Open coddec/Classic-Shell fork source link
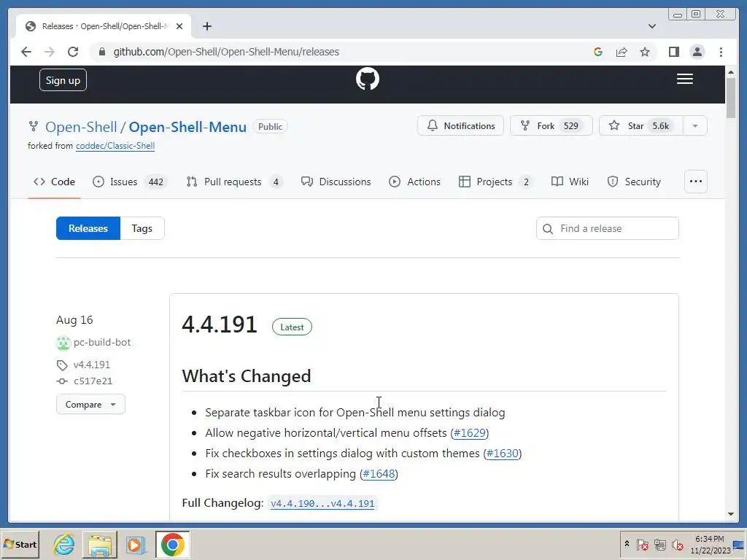Image resolution: width=747 pixels, height=560 pixels. pyautogui.click(x=115, y=146)
